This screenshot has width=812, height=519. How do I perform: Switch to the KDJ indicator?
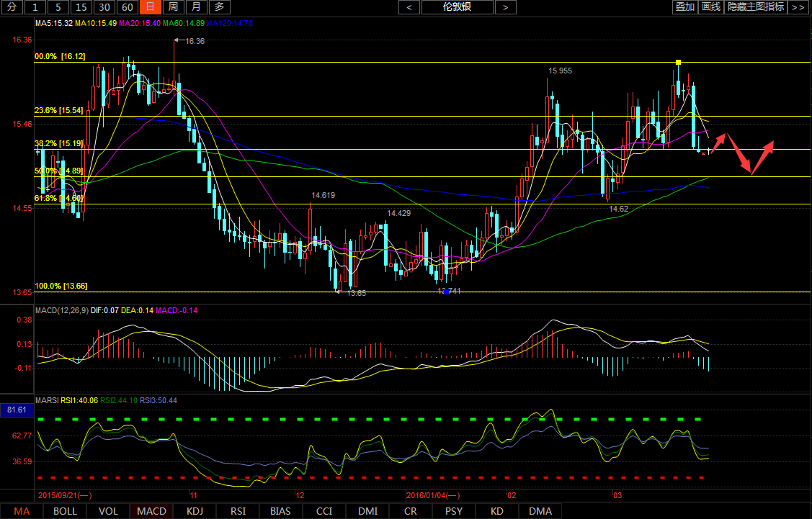[x=195, y=511]
